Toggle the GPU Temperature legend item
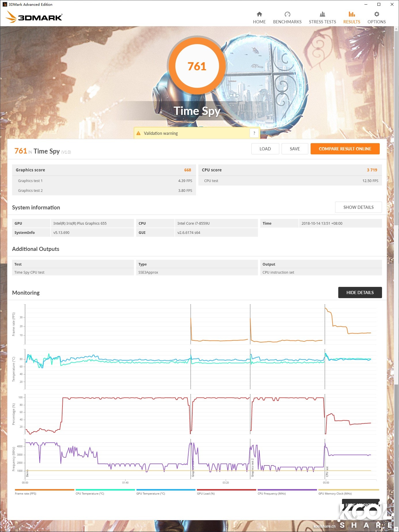Screen dimensions: 399x532 pyautogui.click(x=166, y=492)
